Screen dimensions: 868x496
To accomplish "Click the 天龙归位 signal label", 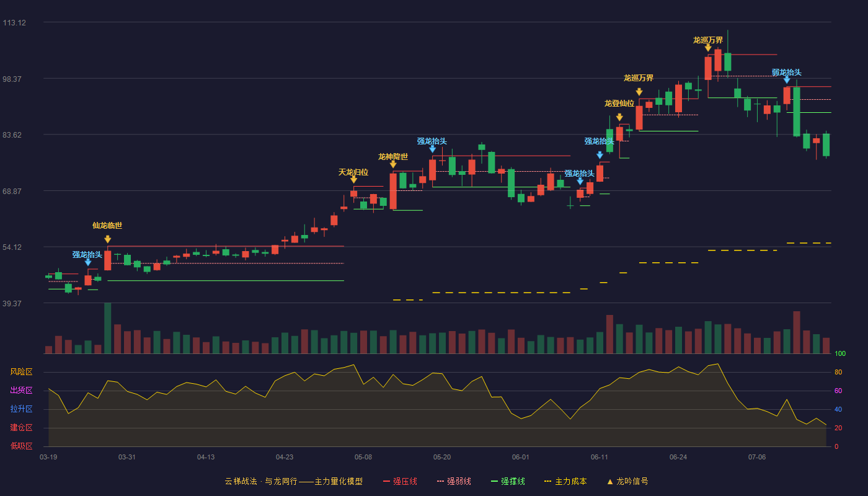I will pos(353,172).
